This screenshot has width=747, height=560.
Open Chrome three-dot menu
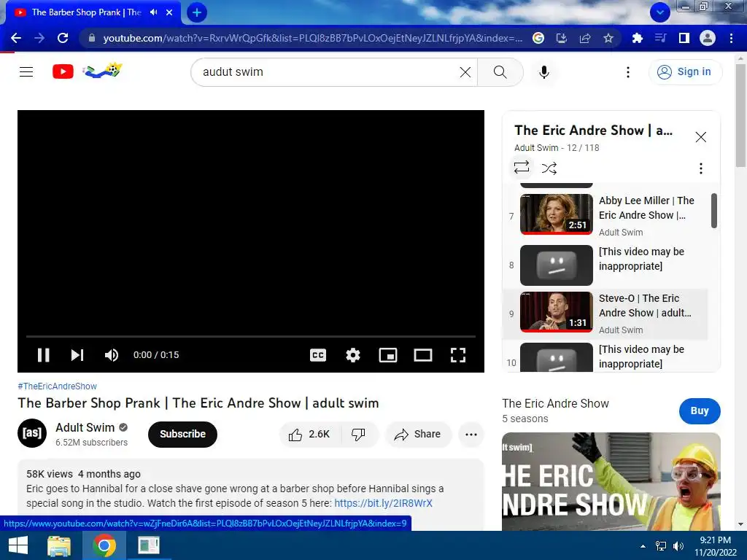point(731,38)
